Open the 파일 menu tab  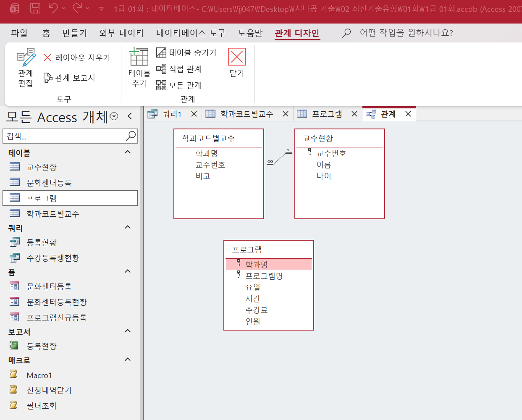(x=19, y=33)
